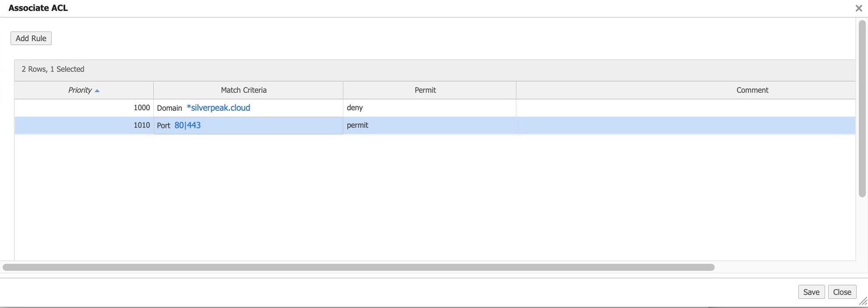Click the Permit column header
The width and height of the screenshot is (868, 308).
[425, 90]
